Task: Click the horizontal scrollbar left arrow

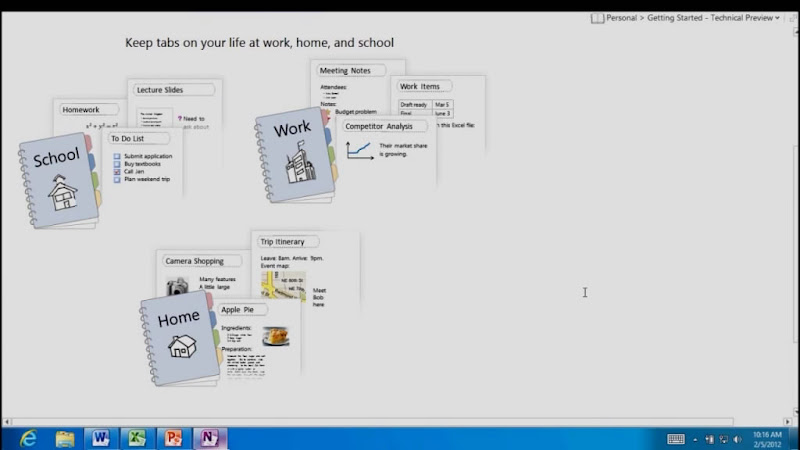Action: click(7, 422)
